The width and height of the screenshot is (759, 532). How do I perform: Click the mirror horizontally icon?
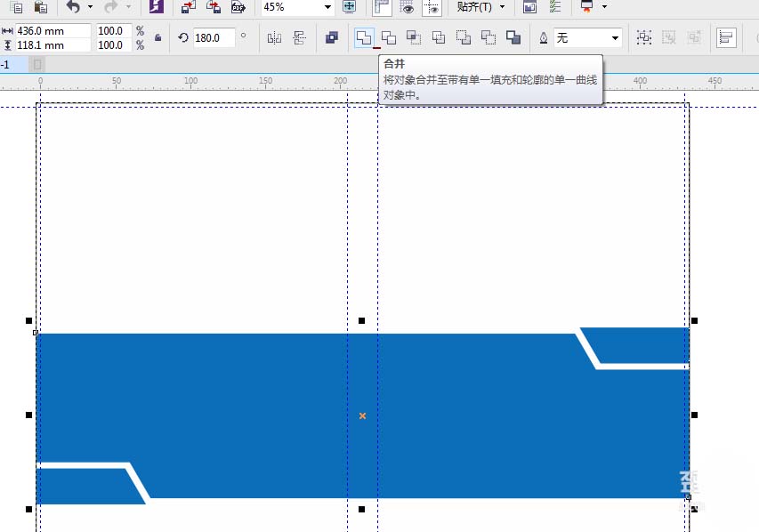pos(274,37)
